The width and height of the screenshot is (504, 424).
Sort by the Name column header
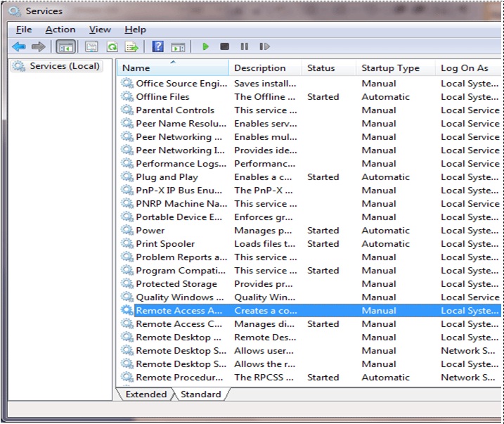(x=173, y=68)
